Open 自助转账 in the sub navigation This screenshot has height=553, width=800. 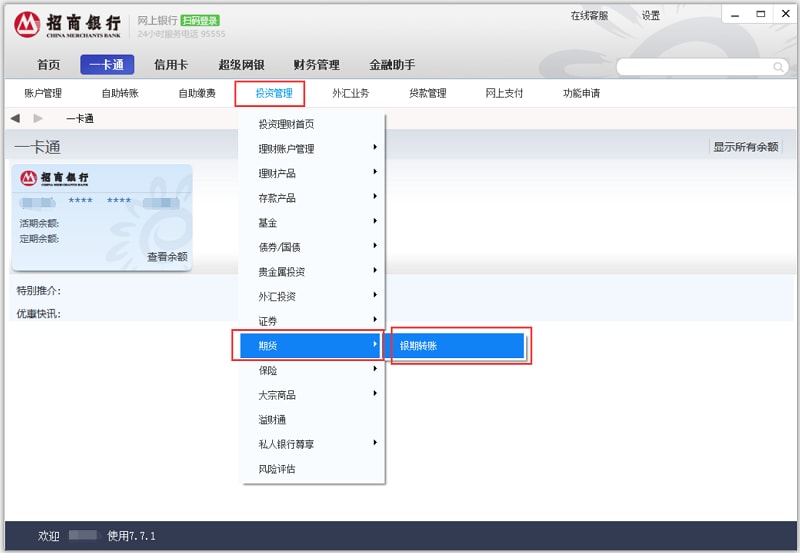point(120,93)
